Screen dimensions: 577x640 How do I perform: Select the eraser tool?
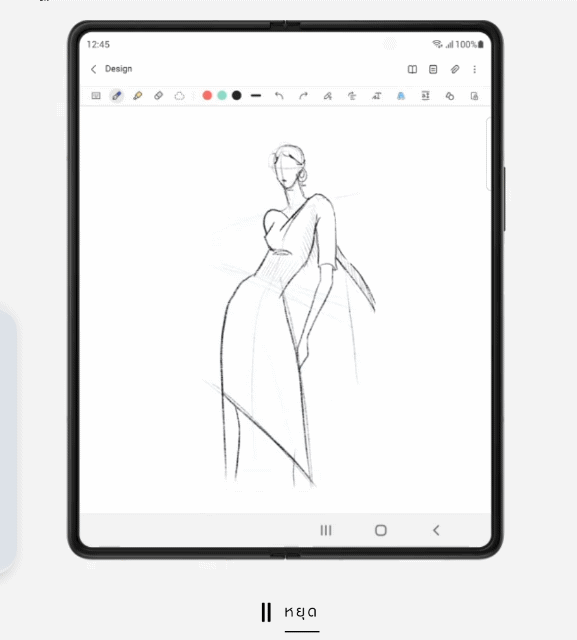coord(158,96)
